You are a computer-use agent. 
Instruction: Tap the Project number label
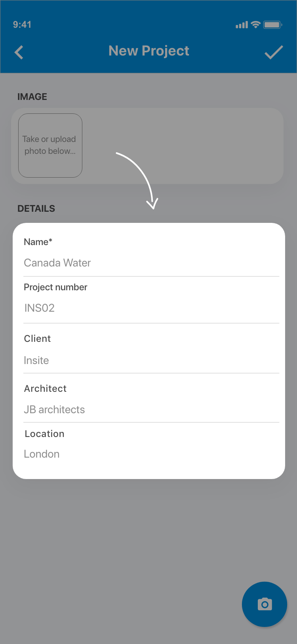(x=55, y=287)
